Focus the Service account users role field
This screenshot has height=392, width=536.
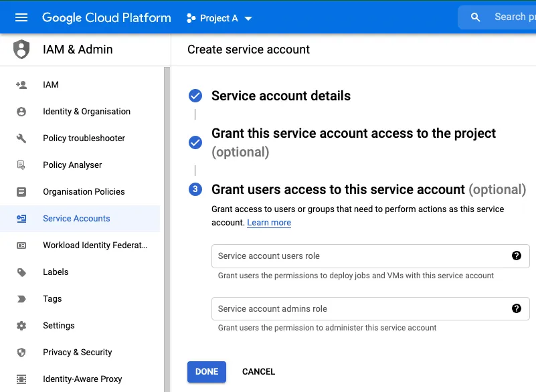[x=371, y=256]
